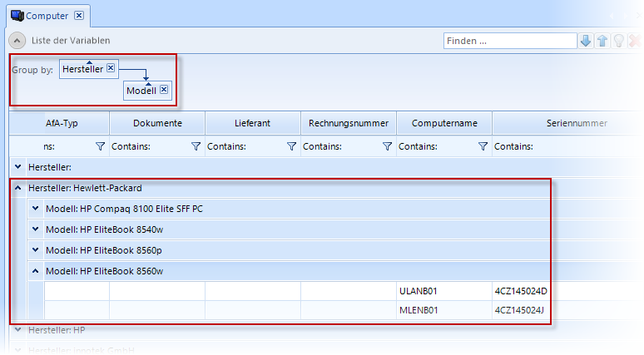Select Modell: HP EliteBook 8540w label

coord(104,229)
